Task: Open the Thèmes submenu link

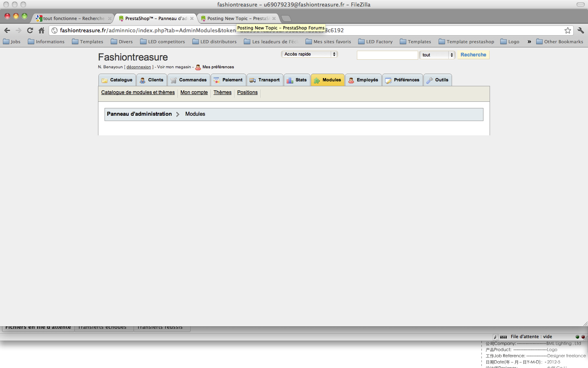Action: tap(223, 92)
